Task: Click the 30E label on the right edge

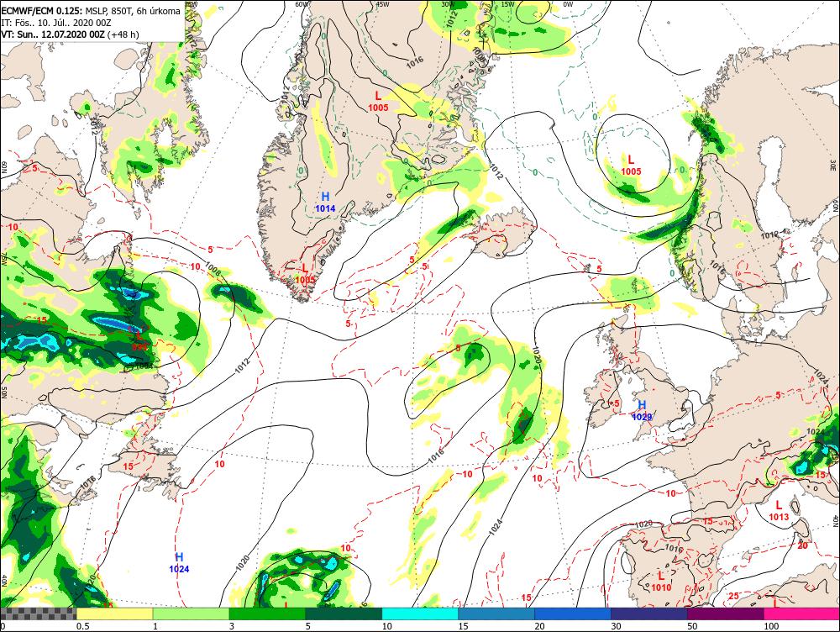Action: pyautogui.click(x=835, y=164)
